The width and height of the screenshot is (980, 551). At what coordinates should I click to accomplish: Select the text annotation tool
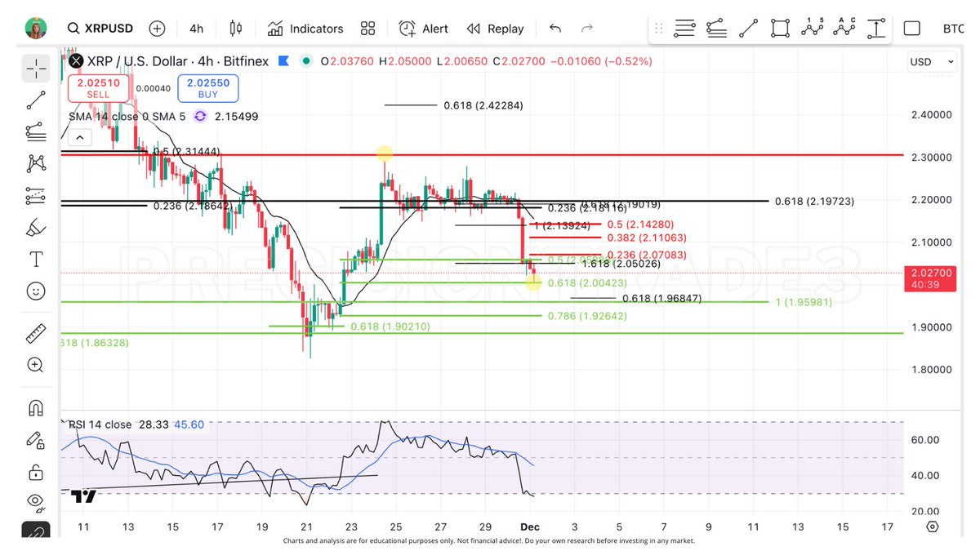pyautogui.click(x=36, y=260)
